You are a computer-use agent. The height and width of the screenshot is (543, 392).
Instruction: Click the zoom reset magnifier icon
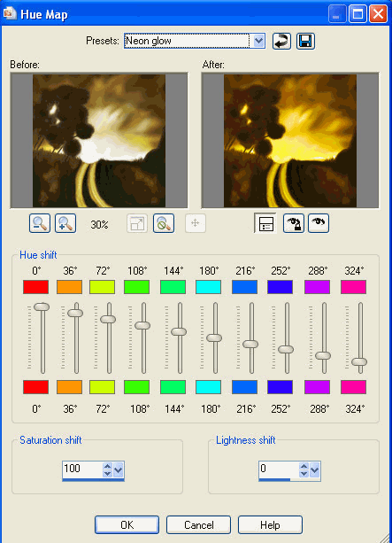pos(164,223)
